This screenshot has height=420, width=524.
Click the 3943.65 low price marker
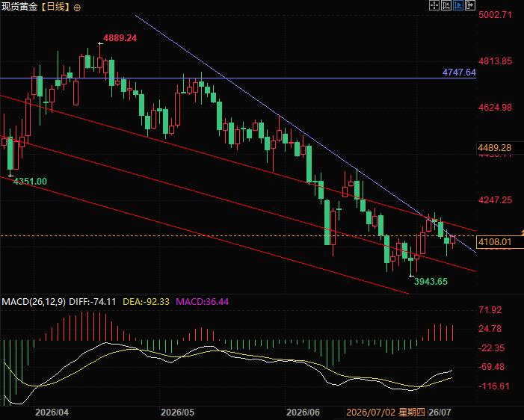point(431,282)
